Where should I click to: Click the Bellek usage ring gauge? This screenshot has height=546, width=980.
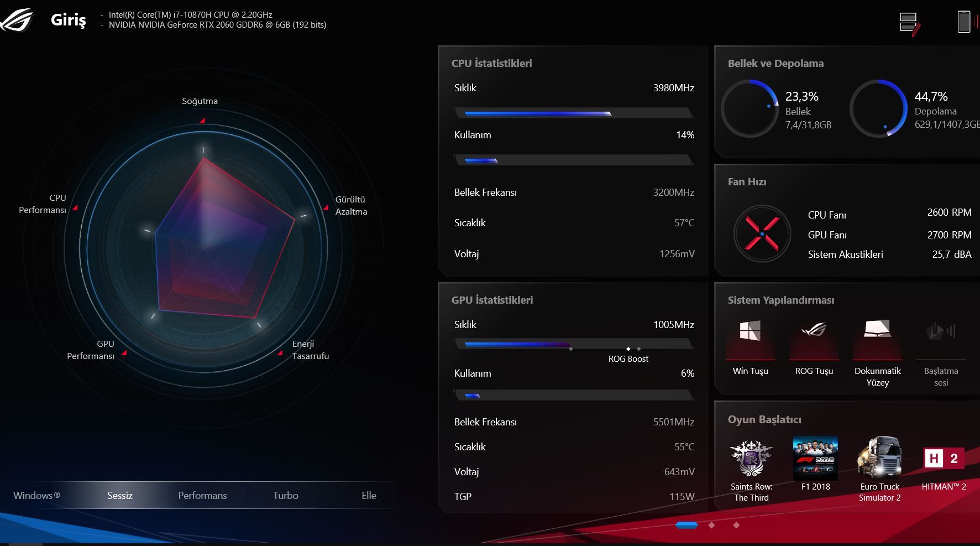coord(750,108)
